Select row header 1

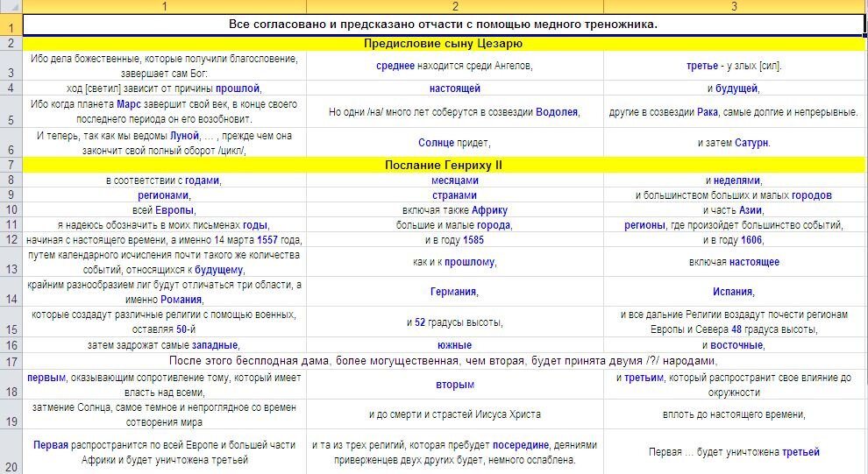(x=11, y=25)
